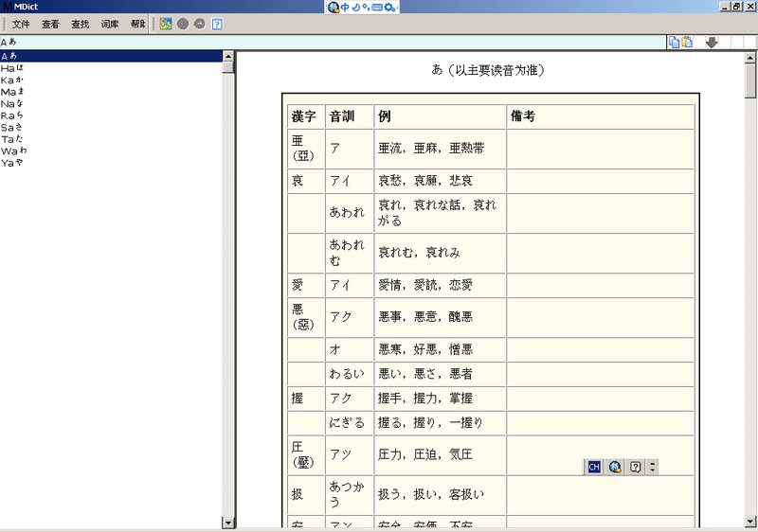Open the 文件 menu
The height and width of the screenshot is (532, 758).
(21, 24)
